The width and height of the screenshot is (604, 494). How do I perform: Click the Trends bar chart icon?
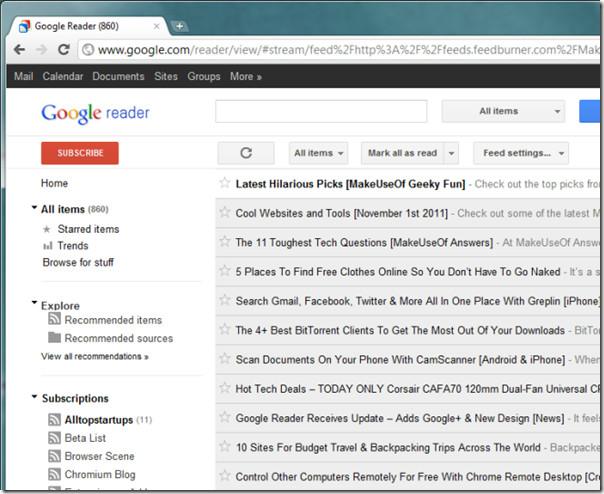[x=47, y=245]
